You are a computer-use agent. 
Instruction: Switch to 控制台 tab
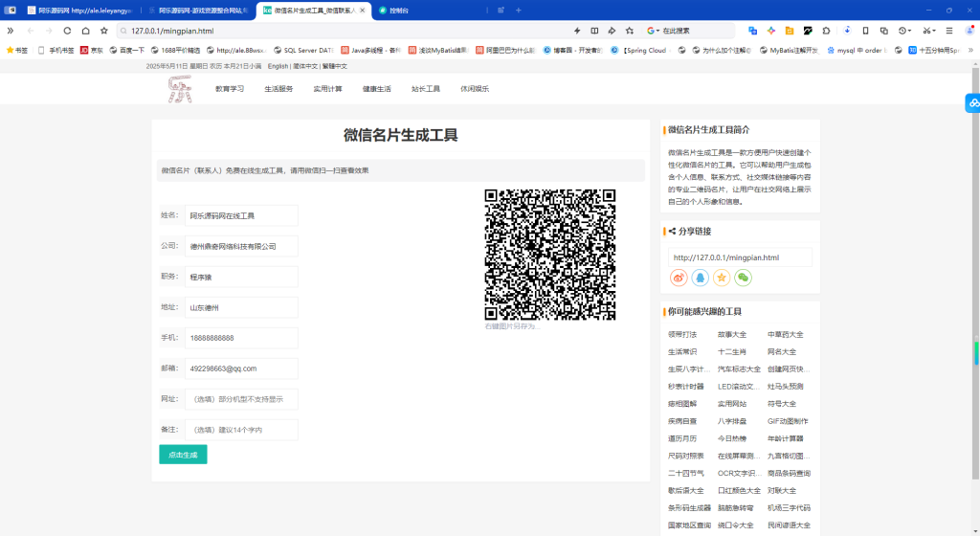tap(393, 11)
